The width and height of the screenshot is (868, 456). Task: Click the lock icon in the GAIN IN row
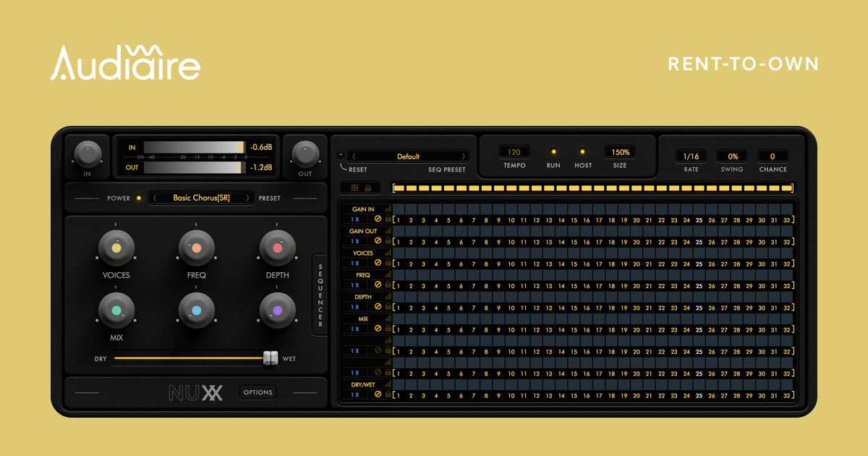(x=388, y=219)
